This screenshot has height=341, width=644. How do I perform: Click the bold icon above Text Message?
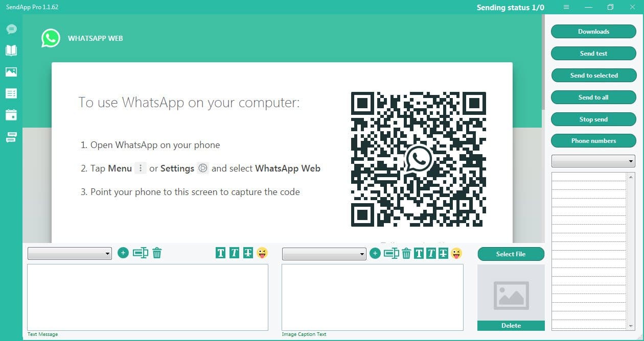tap(220, 253)
